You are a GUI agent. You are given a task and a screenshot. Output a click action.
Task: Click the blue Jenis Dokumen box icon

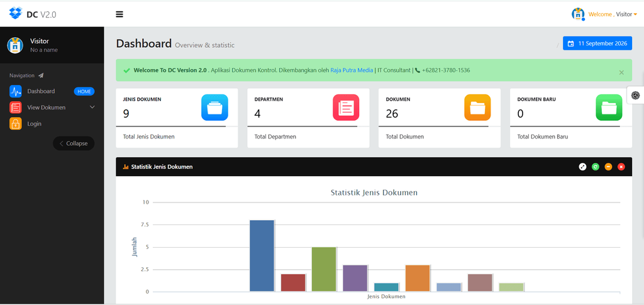click(x=214, y=108)
